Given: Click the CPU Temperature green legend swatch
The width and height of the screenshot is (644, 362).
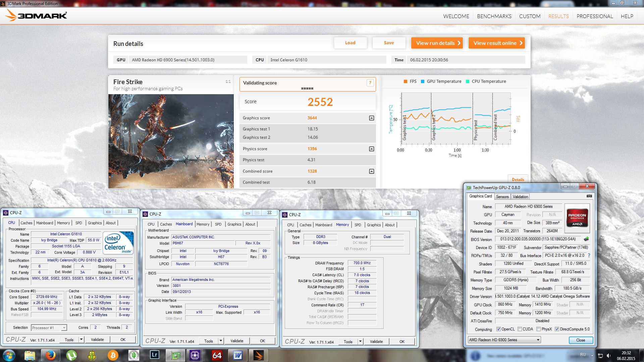Looking at the screenshot, I should tap(468, 81).
